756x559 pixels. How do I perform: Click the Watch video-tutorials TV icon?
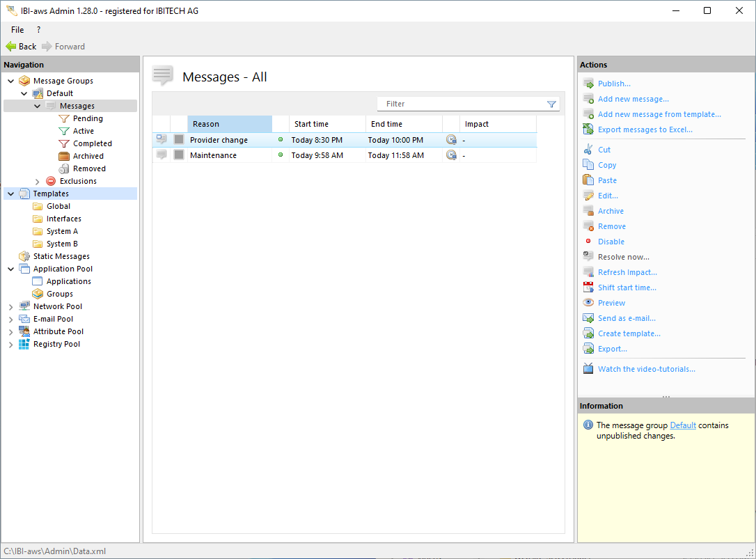coord(588,369)
